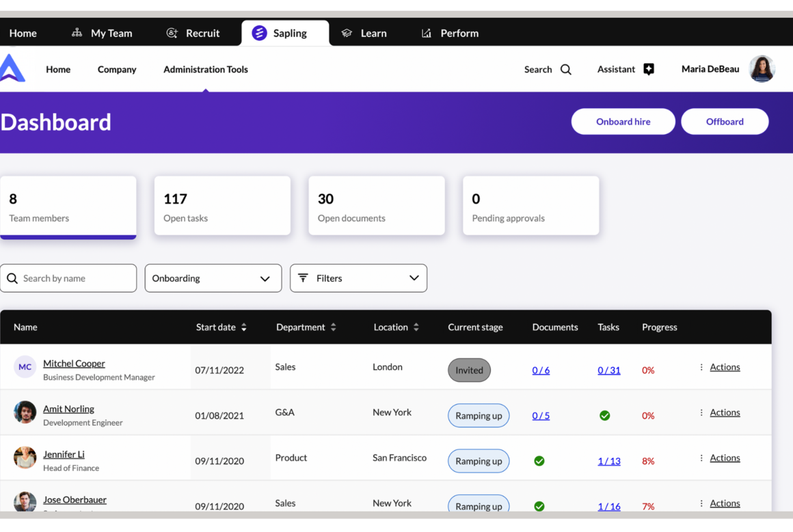Click the Search magnifier icon
The width and height of the screenshot is (793, 532).
click(566, 69)
